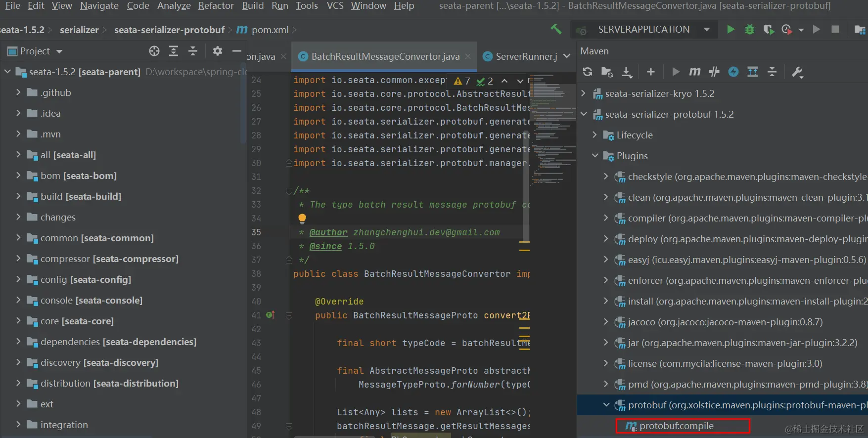The height and width of the screenshot is (438, 868).
Task: Click the warnings count indicator showing 7
Action: 462,81
